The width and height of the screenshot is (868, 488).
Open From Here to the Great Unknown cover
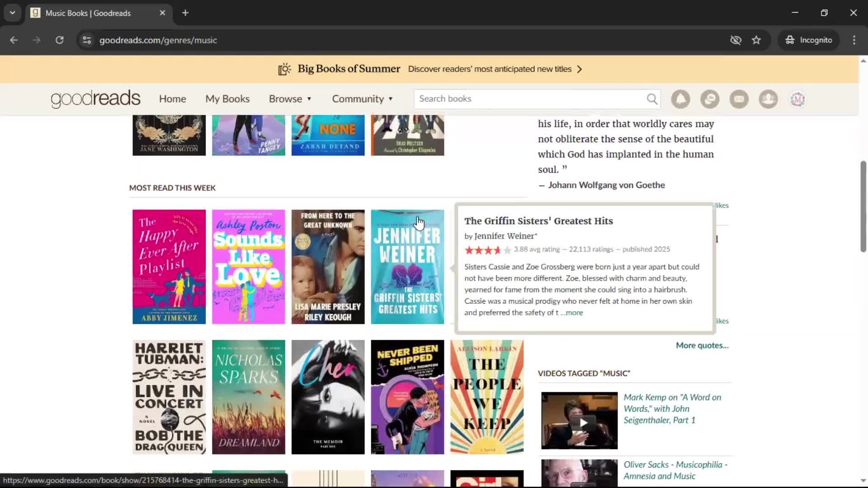pos(328,267)
